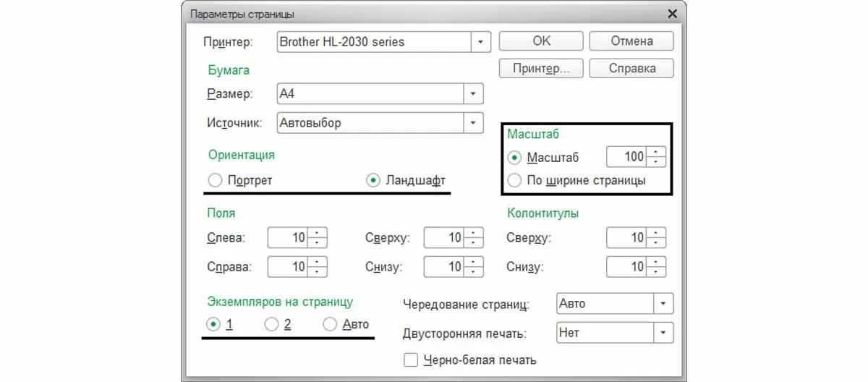Expand the Двусторонняя печать dropdown
868x382 pixels.
tap(663, 333)
